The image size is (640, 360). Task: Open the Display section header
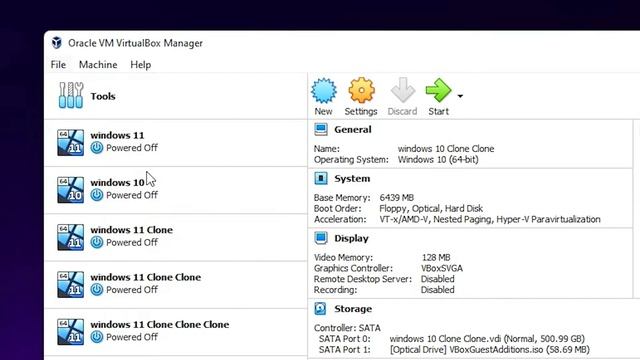click(x=351, y=238)
